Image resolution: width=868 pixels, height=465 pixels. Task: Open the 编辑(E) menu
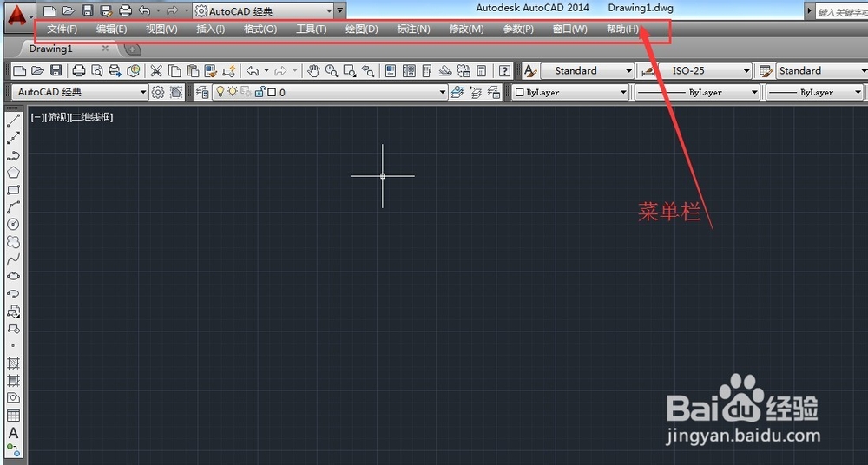[x=111, y=29]
